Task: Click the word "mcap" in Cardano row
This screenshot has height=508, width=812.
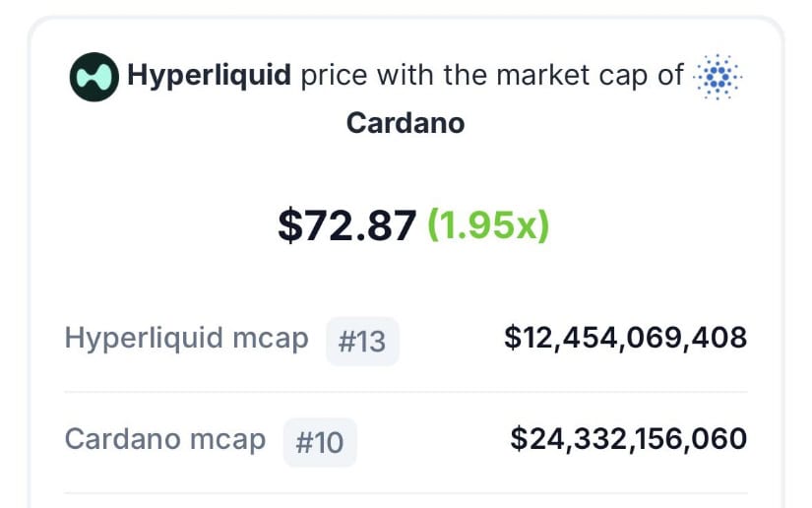Action: [228, 441]
